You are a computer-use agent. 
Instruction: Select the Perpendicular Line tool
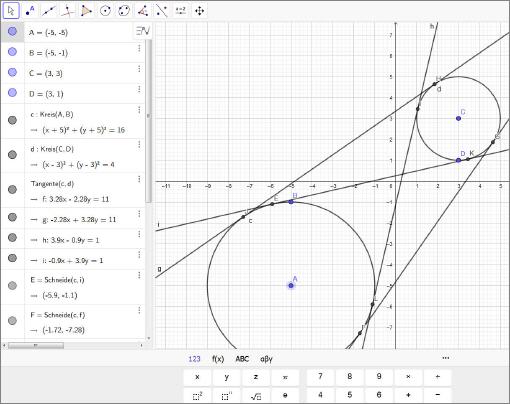pyautogui.click(x=68, y=11)
